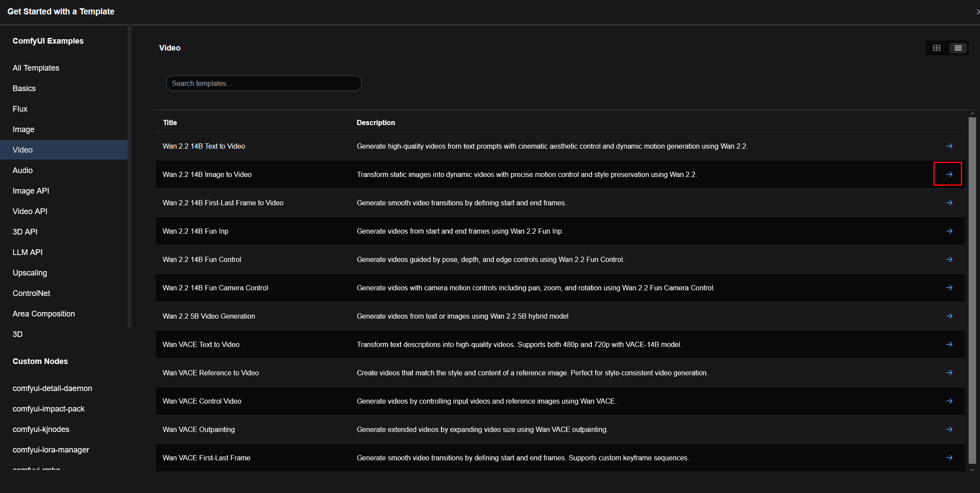This screenshot has width=980, height=493.
Task: Open Image API category
Action: [64, 191]
